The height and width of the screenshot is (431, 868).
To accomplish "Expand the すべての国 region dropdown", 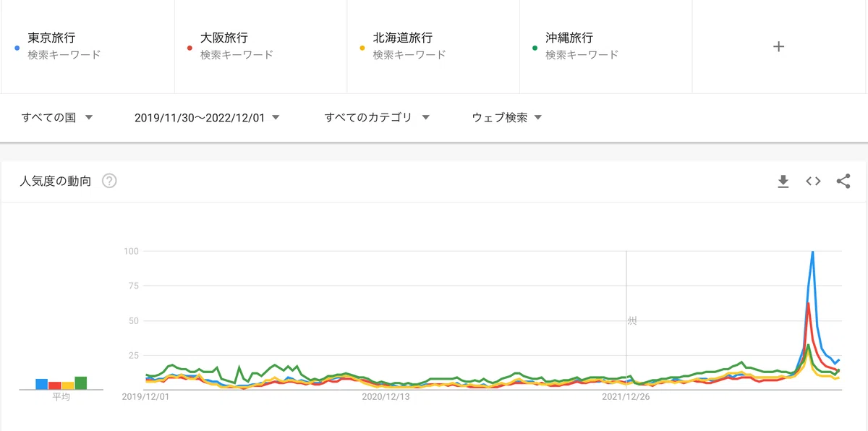I will tap(57, 117).
